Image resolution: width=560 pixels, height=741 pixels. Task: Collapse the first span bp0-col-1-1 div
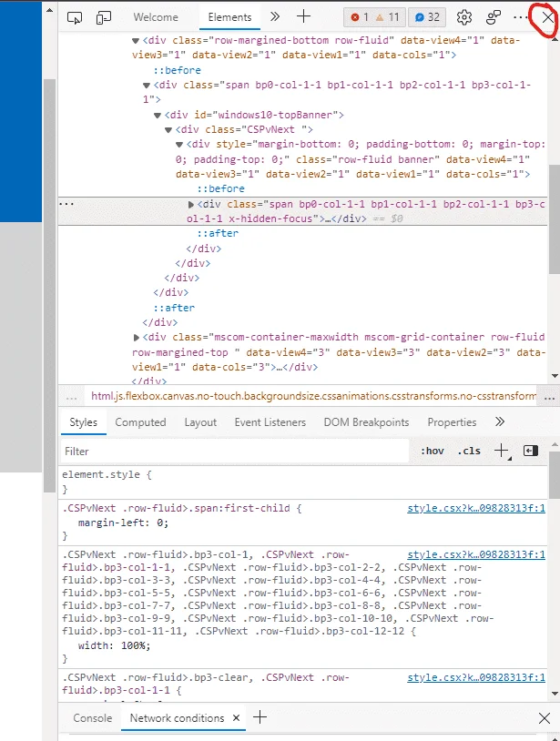[x=147, y=86]
